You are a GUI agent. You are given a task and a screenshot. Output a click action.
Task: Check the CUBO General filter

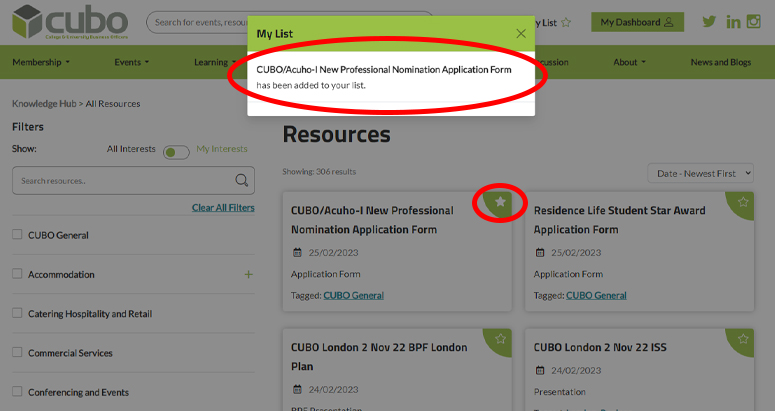click(x=17, y=234)
